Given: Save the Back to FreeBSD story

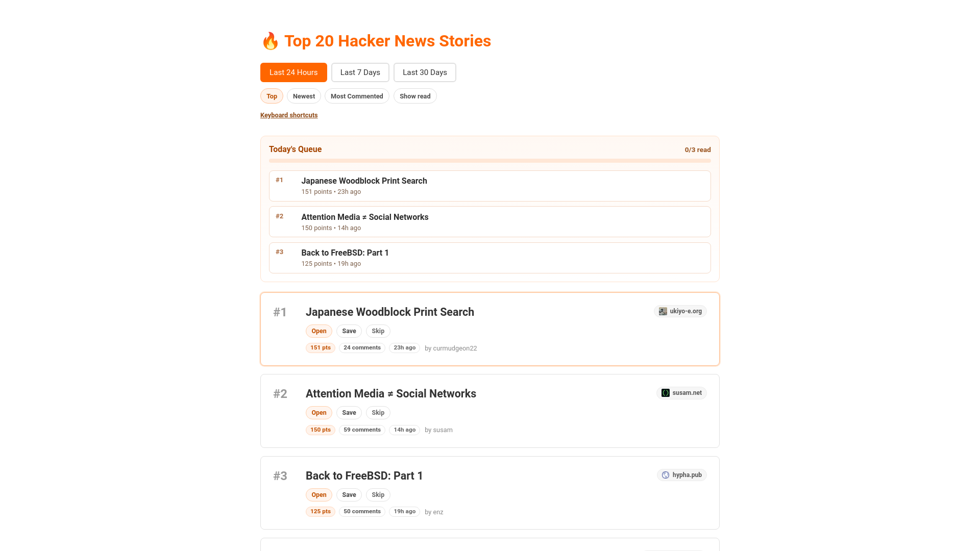Looking at the screenshot, I should pyautogui.click(x=349, y=495).
